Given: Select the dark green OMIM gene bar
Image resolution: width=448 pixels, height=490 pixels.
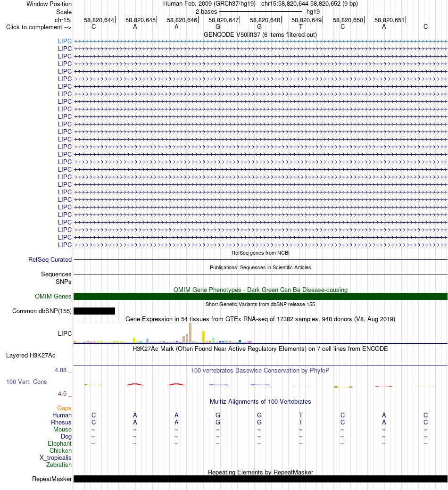Looking at the screenshot, I should [260, 296].
